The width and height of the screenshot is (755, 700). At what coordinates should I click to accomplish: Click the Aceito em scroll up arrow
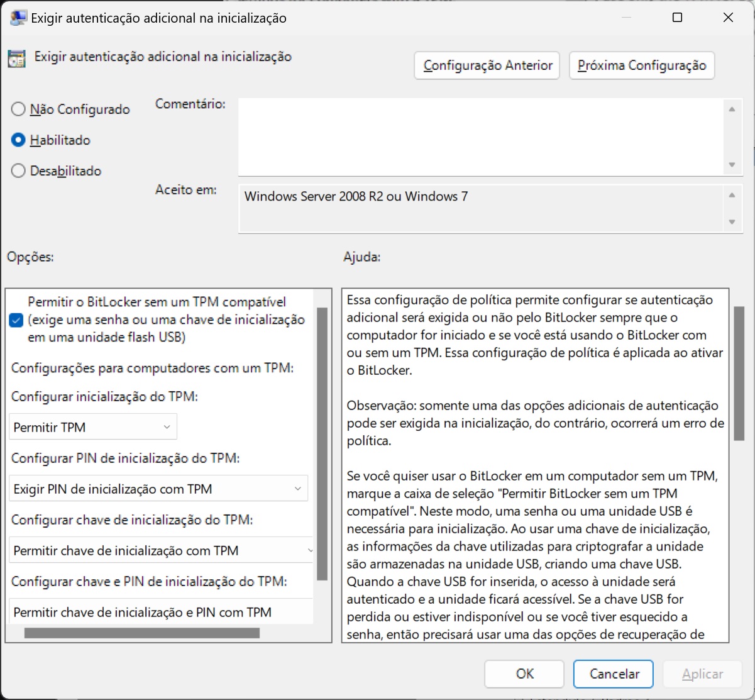732,195
